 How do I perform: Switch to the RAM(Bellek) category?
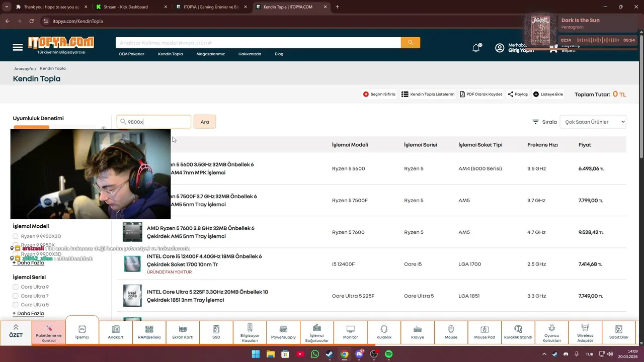tap(149, 333)
